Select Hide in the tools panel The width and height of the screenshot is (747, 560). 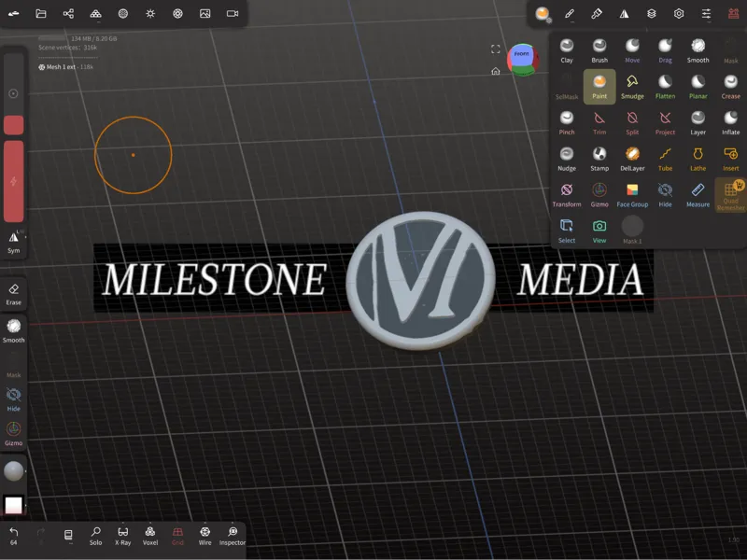[x=665, y=195]
